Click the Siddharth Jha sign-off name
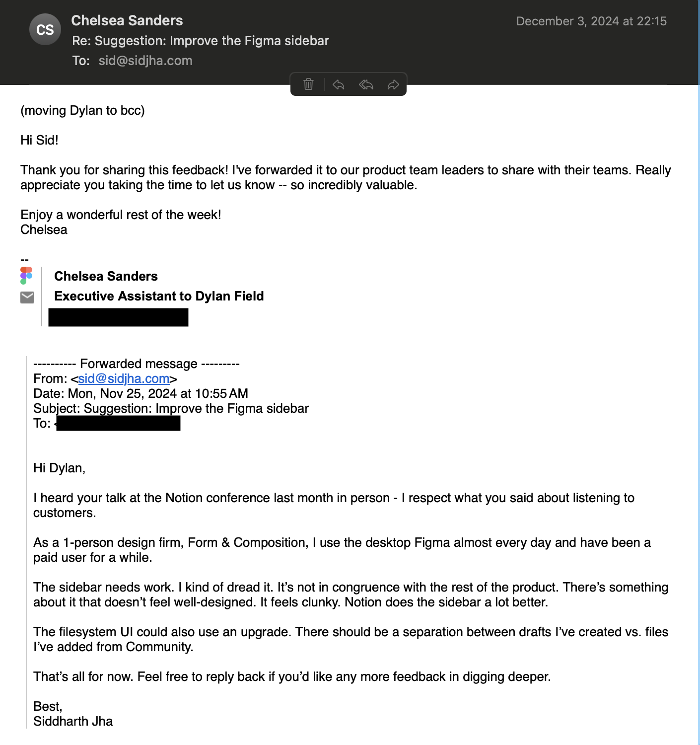This screenshot has width=700, height=745. click(73, 721)
